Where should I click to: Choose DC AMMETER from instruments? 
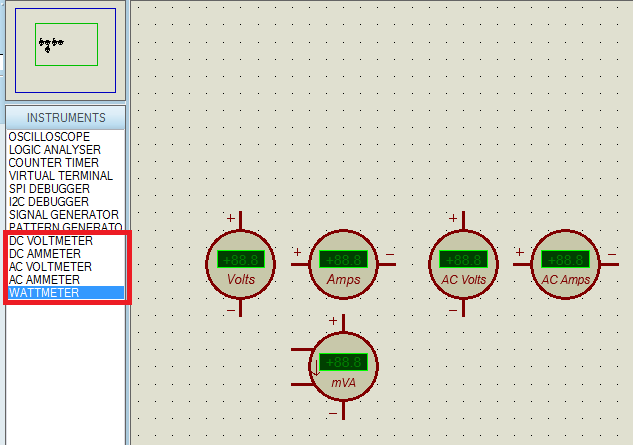click(x=45, y=254)
